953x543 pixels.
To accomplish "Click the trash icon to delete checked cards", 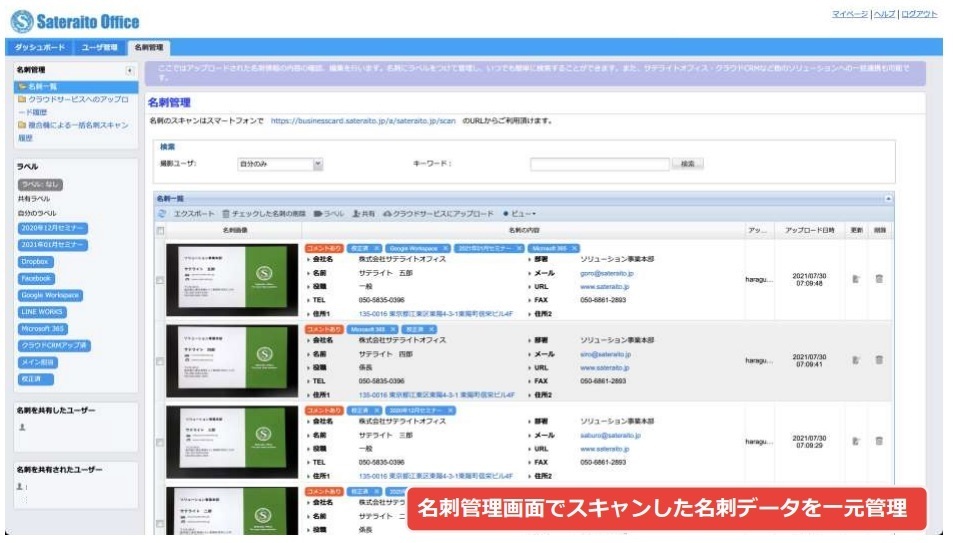I will click(x=226, y=213).
